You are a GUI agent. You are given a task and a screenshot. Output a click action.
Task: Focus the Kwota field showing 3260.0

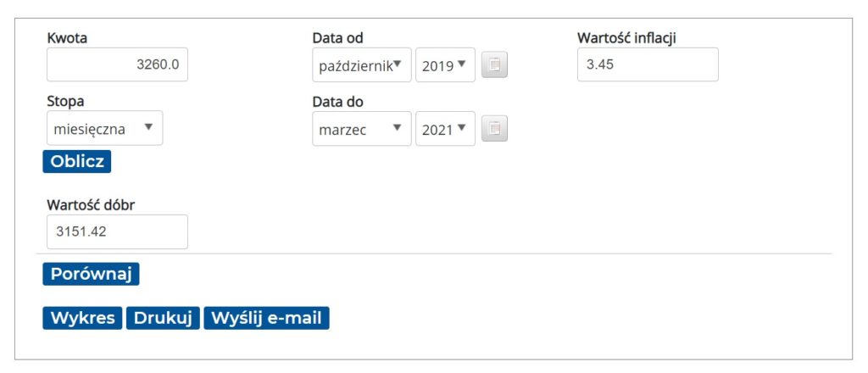coord(117,64)
